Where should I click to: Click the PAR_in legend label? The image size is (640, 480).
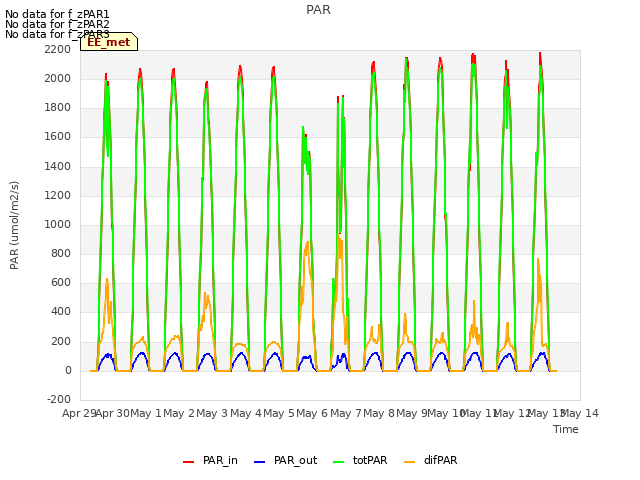click(220, 460)
